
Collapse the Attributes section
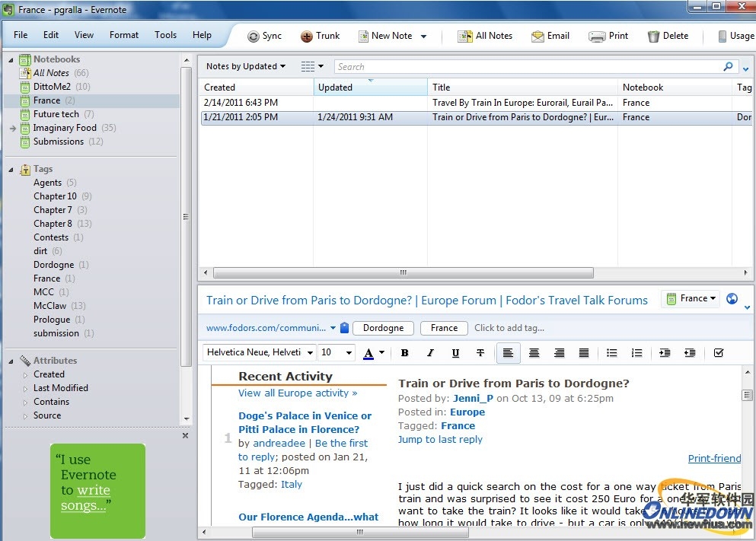(11, 361)
